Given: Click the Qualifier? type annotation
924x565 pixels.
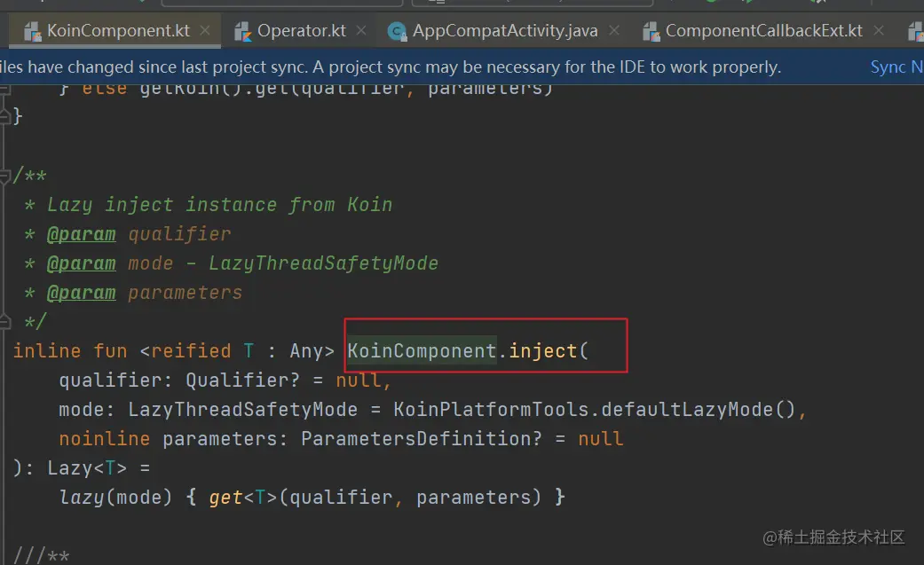Looking at the screenshot, I should point(243,380).
